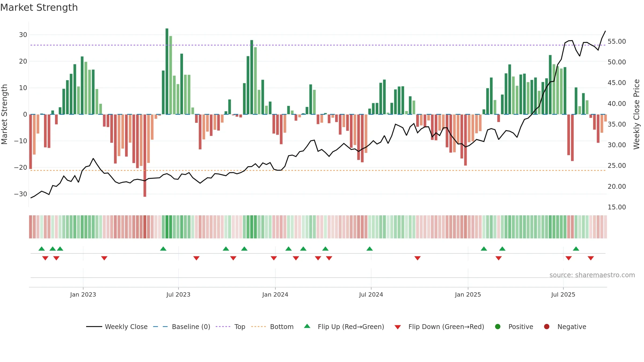Click the Flip Up (Red→Green) legend label
Screen dimensions: 644x362
click(351, 327)
